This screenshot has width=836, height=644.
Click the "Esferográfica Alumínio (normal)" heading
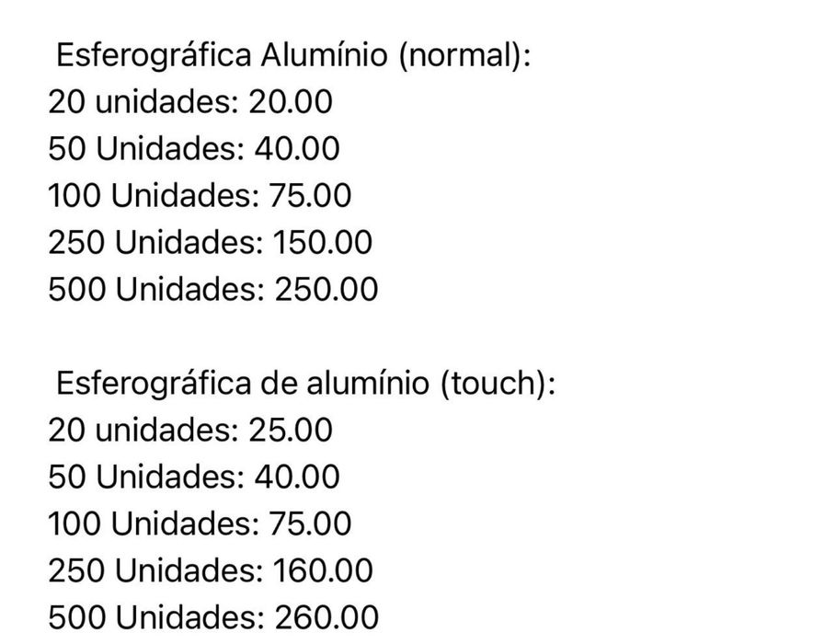pyautogui.click(x=293, y=55)
